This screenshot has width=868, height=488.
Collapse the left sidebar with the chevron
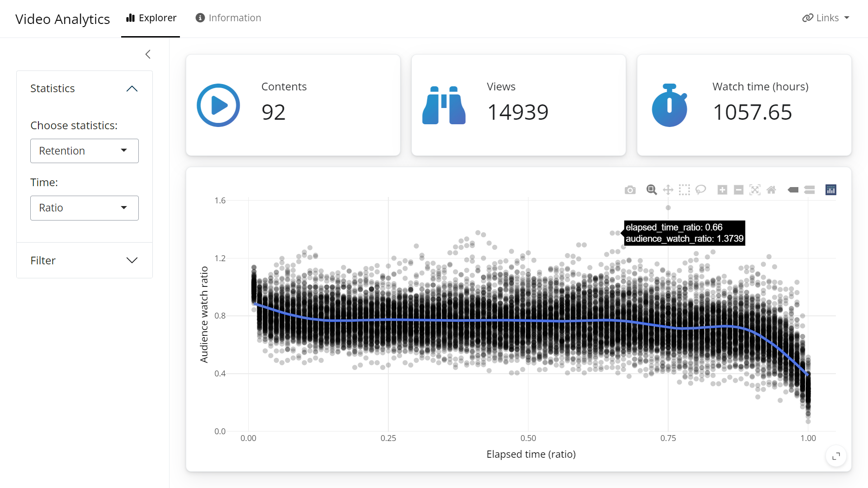pos(148,54)
